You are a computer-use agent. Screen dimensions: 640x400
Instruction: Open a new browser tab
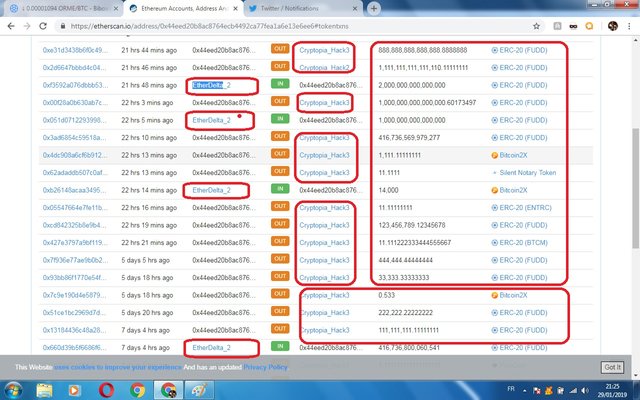(x=373, y=9)
